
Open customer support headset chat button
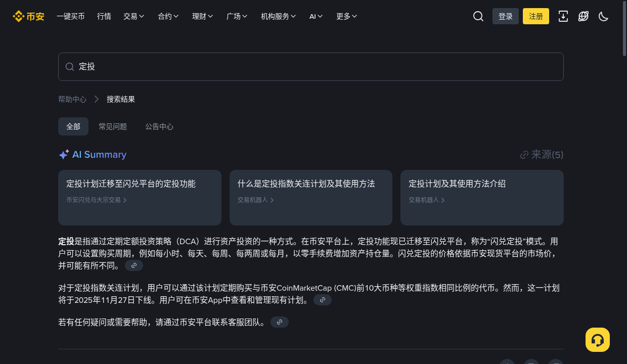[598, 340]
